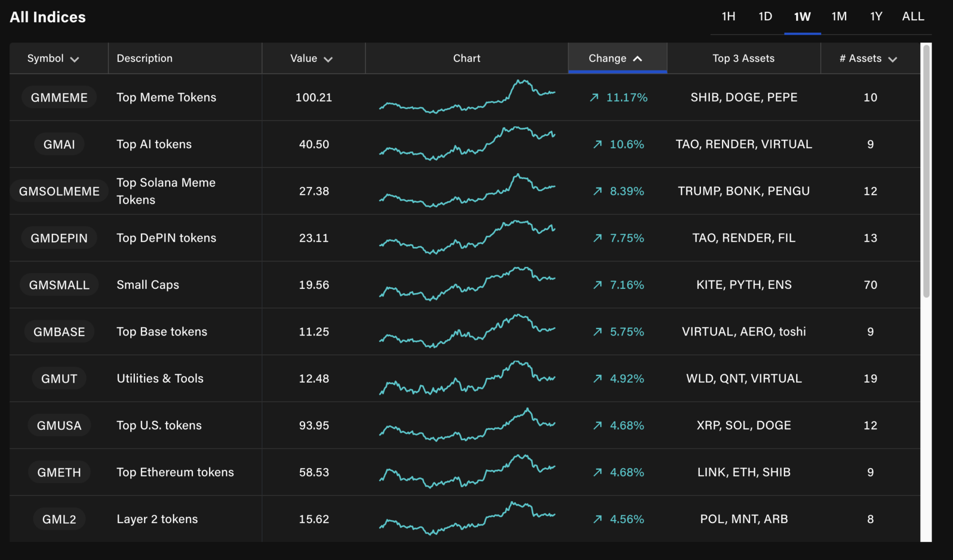
Task: Open the # Assets sort chevron
Action: [893, 59]
